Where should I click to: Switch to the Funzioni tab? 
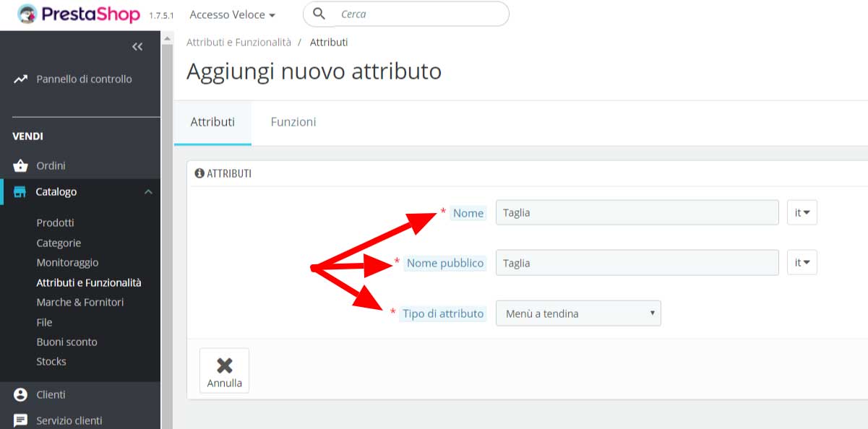tap(293, 121)
